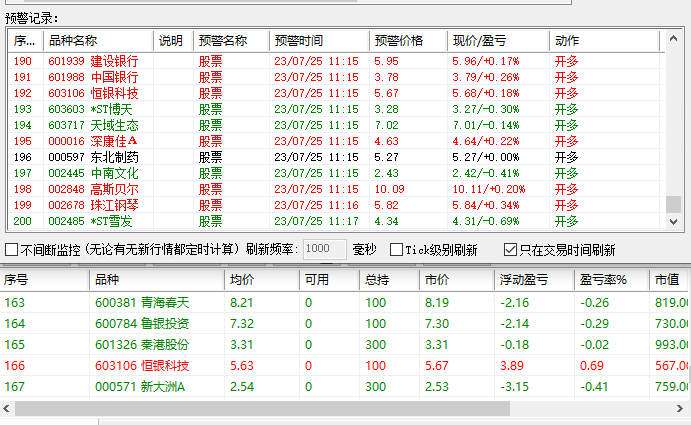This screenshot has height=425, width=691.
Task: Click 开多 action in row 196
Action: pos(566,157)
